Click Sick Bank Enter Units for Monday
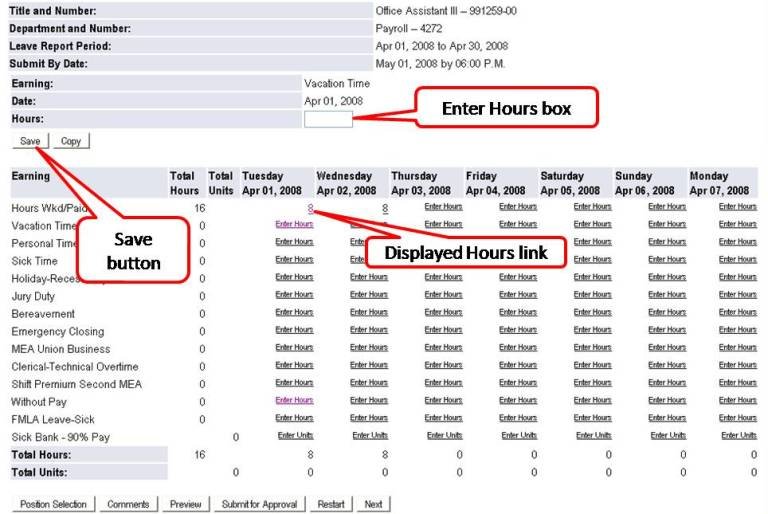Screen dimensions: 768x514 [x=738, y=436]
